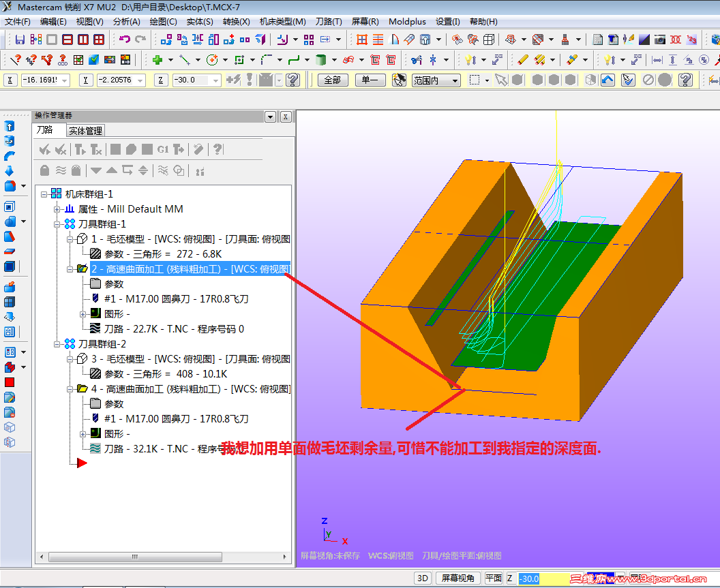
Task: Collapse the 机床群组-1 tree node
Action: 44,194
